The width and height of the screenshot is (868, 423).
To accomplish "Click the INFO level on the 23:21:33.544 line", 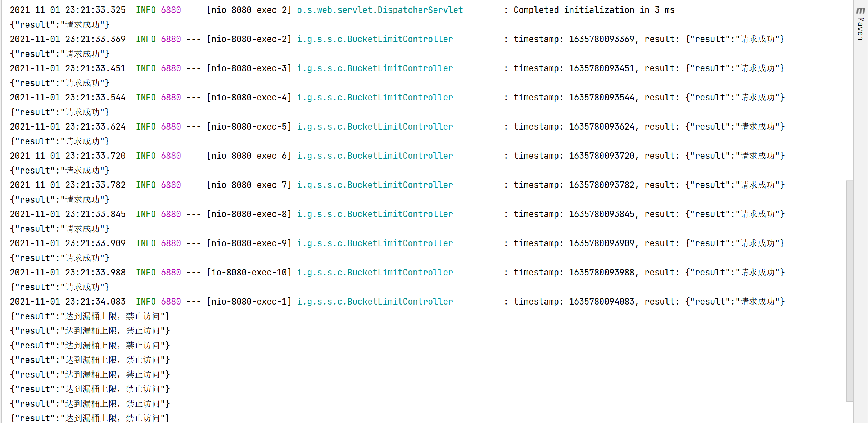I will point(145,98).
